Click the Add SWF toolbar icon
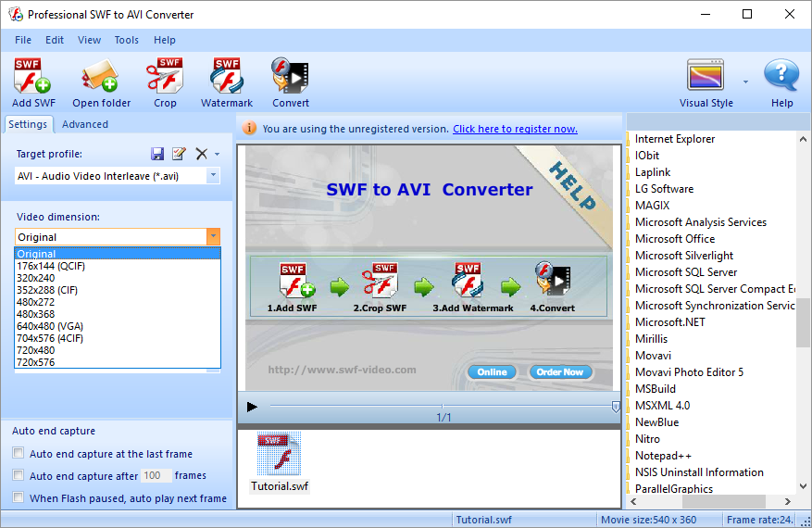Image resolution: width=812 pixels, height=528 pixels. pyautogui.click(x=32, y=76)
